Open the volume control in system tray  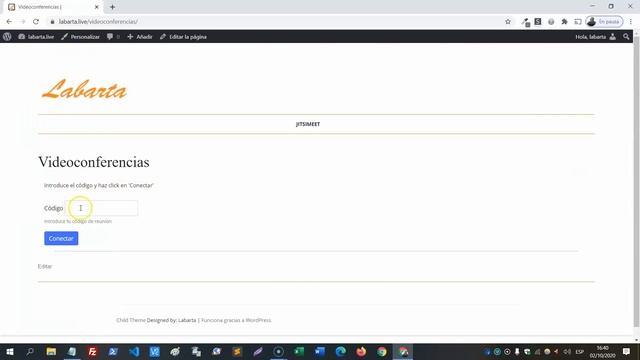567,351
